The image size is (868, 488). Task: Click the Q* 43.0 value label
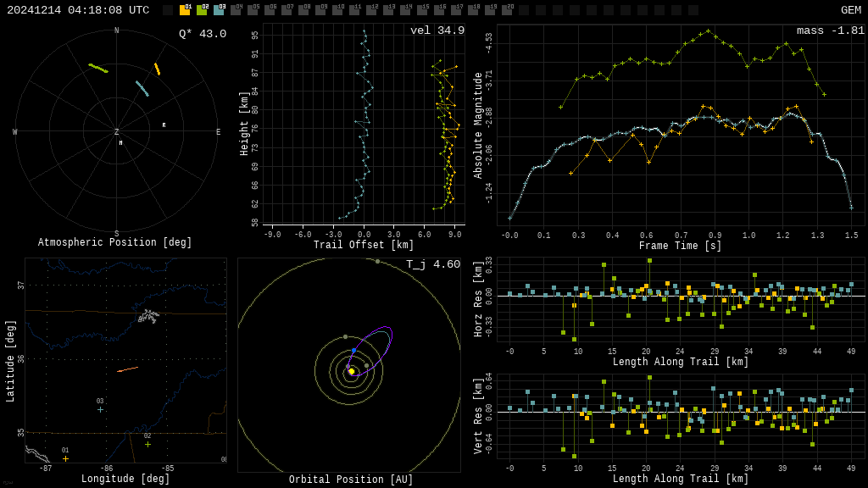point(202,34)
